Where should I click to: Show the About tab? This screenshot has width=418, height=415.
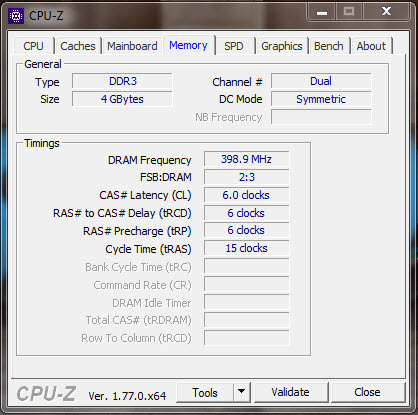pyautogui.click(x=371, y=46)
